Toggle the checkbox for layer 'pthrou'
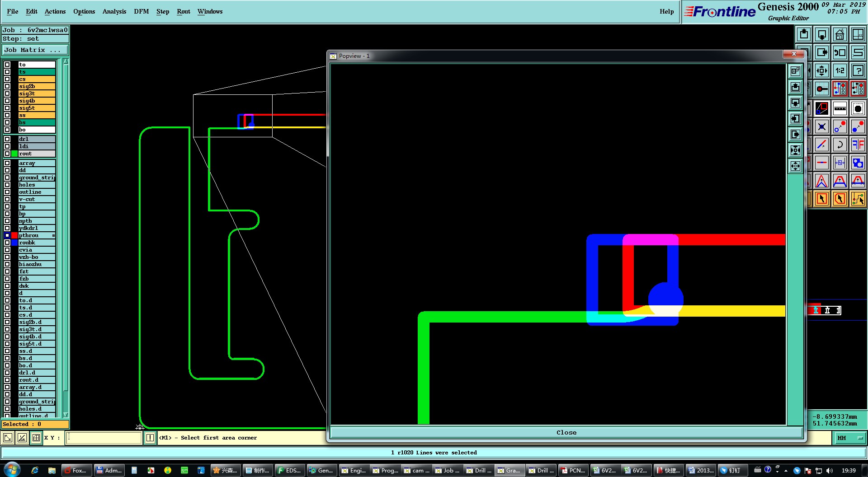 click(7, 235)
